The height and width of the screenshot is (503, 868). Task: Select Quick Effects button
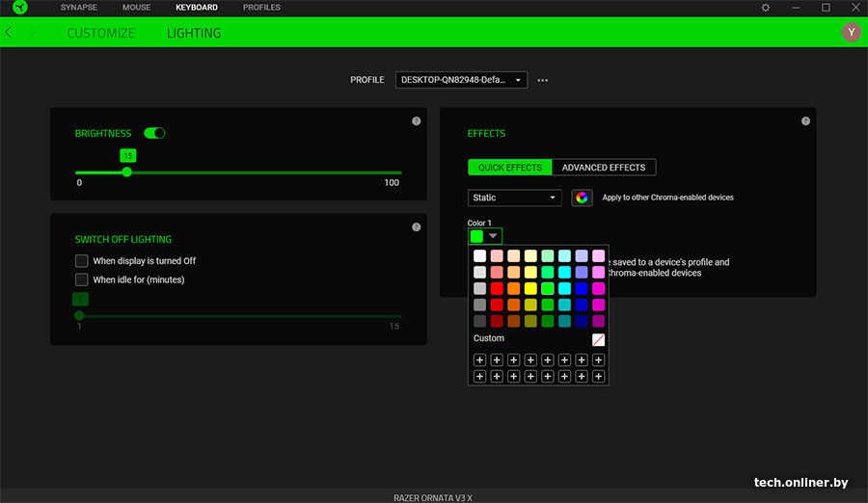510,168
